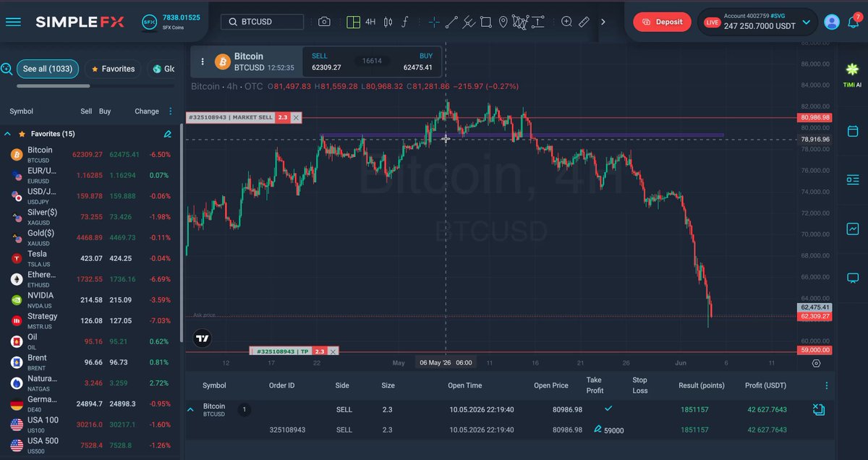Select the Global category filter tab
The image size is (868, 460).
(161, 69)
